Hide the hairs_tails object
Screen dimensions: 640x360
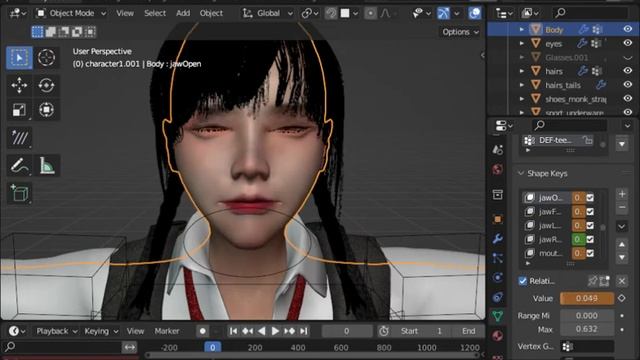pyautogui.click(x=627, y=84)
